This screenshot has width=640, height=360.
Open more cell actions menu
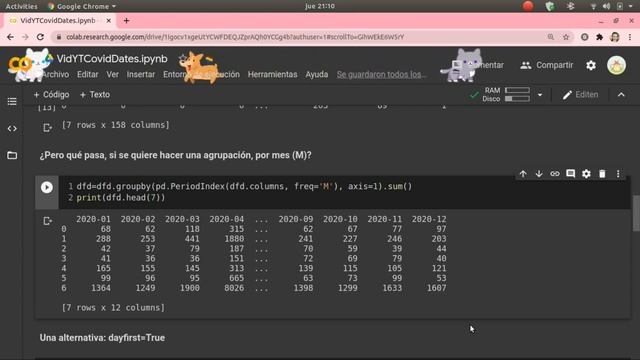[618, 174]
